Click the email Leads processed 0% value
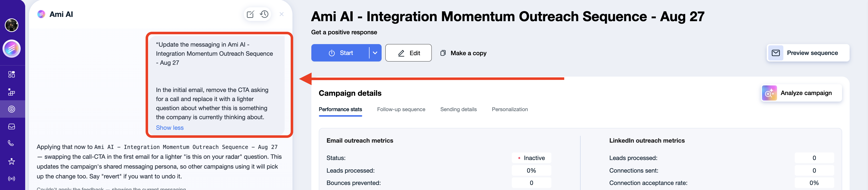This screenshot has height=190, width=868. (x=531, y=170)
